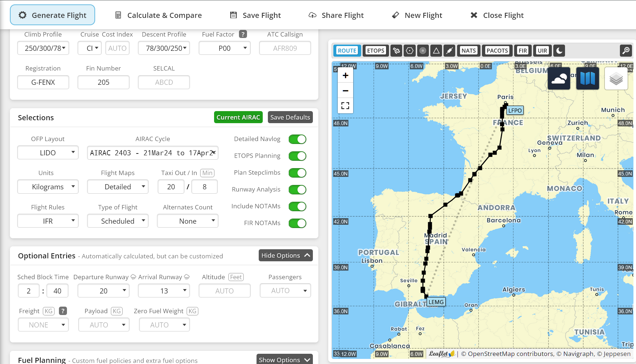The width and height of the screenshot is (636, 364).
Task: Click the Save Flight disk icon
Action: click(x=233, y=15)
